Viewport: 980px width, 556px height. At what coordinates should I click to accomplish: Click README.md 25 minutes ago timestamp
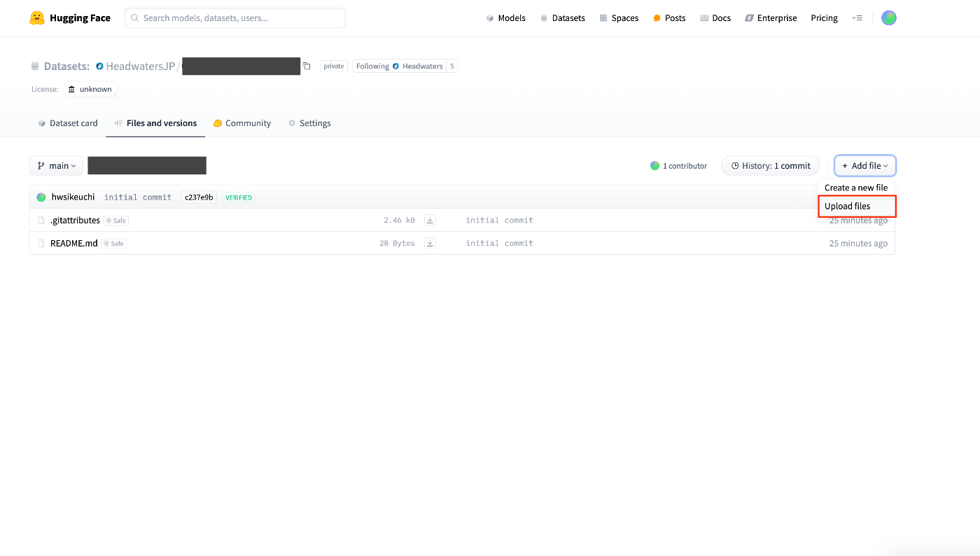[x=858, y=244]
